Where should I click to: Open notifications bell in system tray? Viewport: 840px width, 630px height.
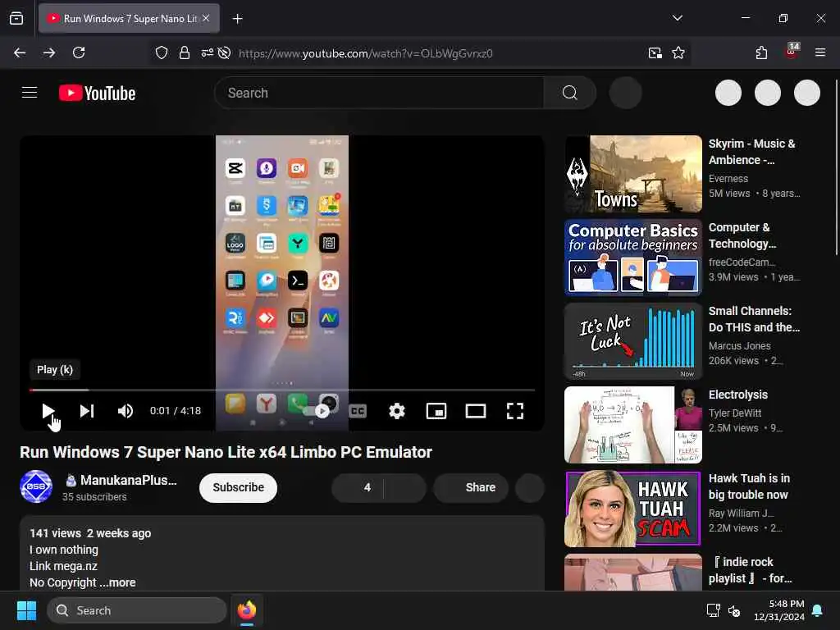[x=818, y=610]
